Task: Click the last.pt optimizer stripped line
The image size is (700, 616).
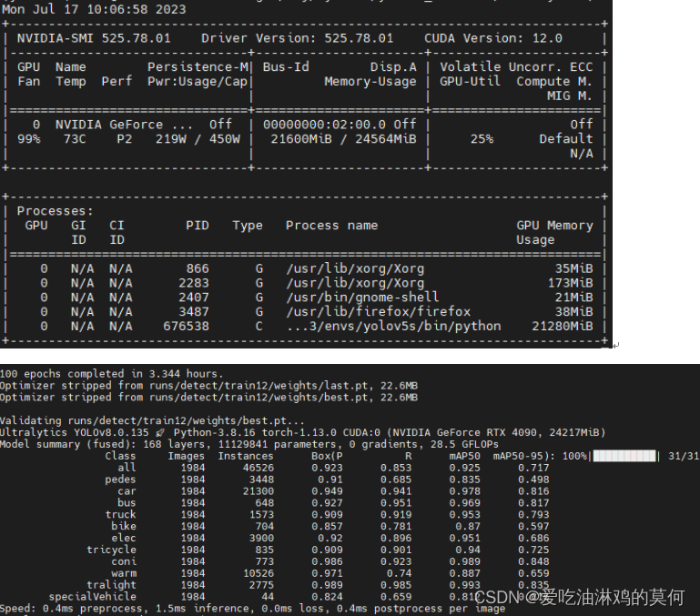Action: (x=209, y=385)
